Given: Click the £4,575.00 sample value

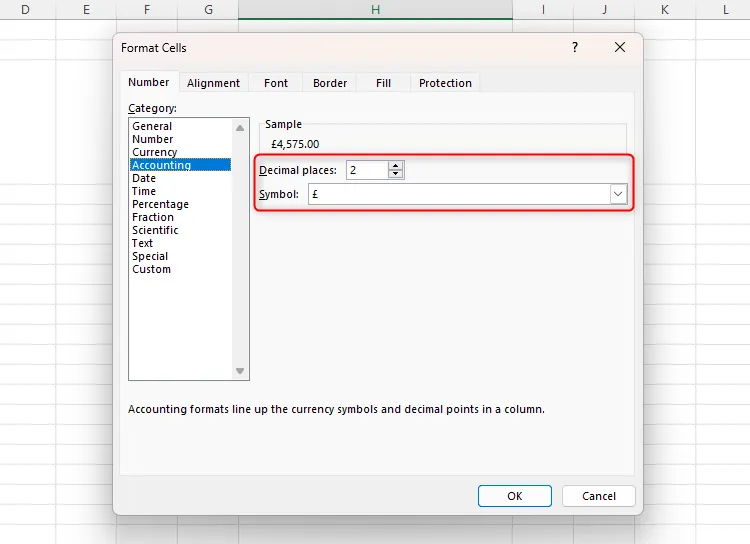Looking at the screenshot, I should coord(295,144).
